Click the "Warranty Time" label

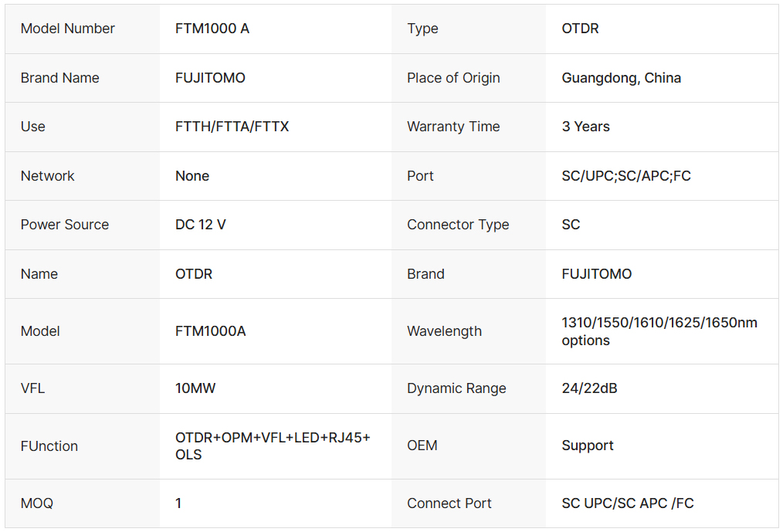[x=453, y=127]
